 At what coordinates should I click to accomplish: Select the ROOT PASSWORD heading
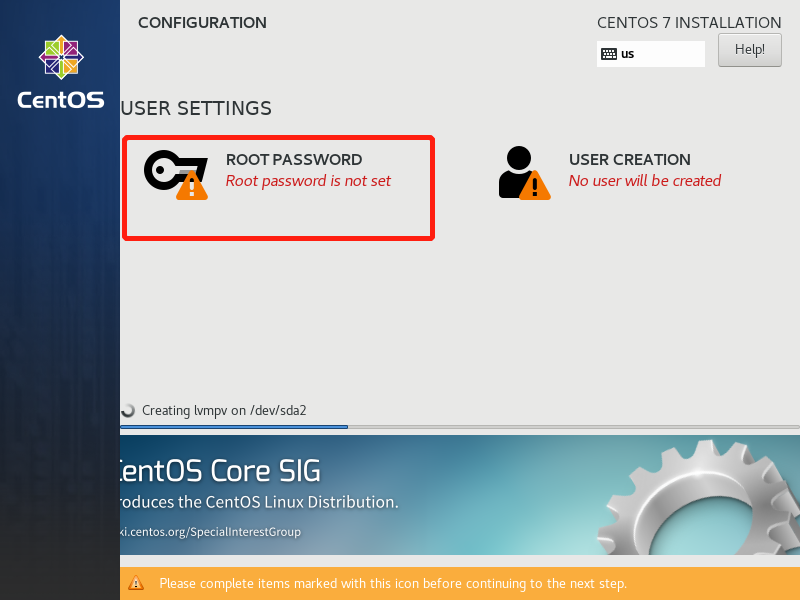(x=294, y=160)
